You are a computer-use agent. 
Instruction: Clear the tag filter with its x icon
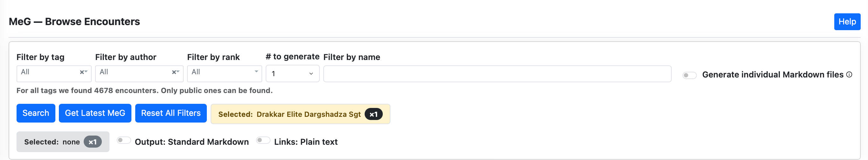click(x=81, y=72)
